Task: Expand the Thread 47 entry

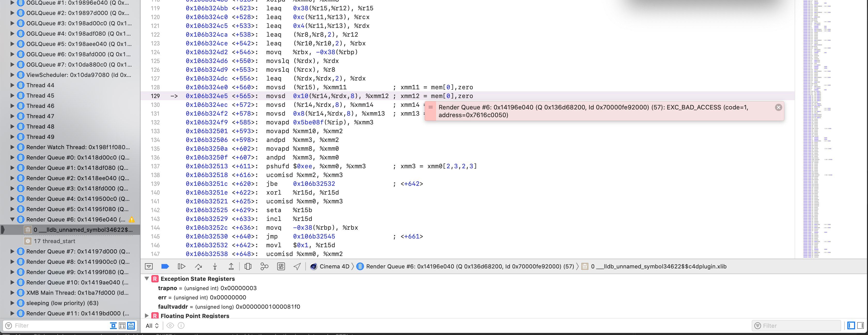Action: [x=12, y=116]
